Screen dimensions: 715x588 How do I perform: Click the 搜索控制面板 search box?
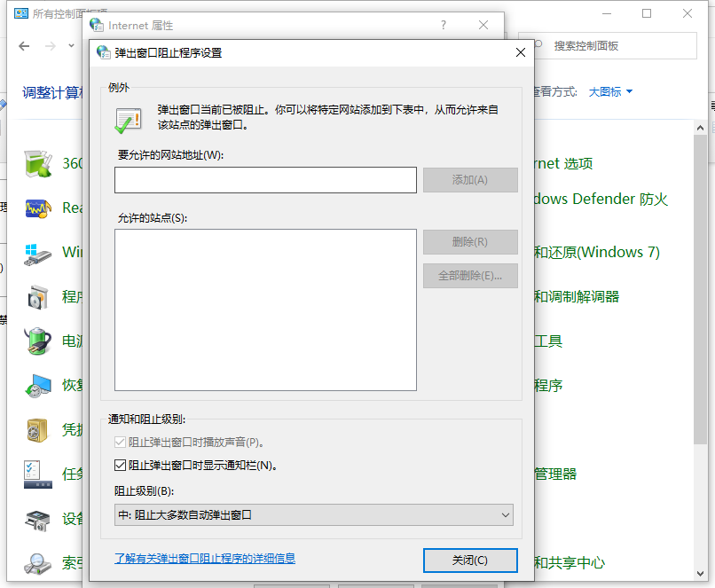612,45
